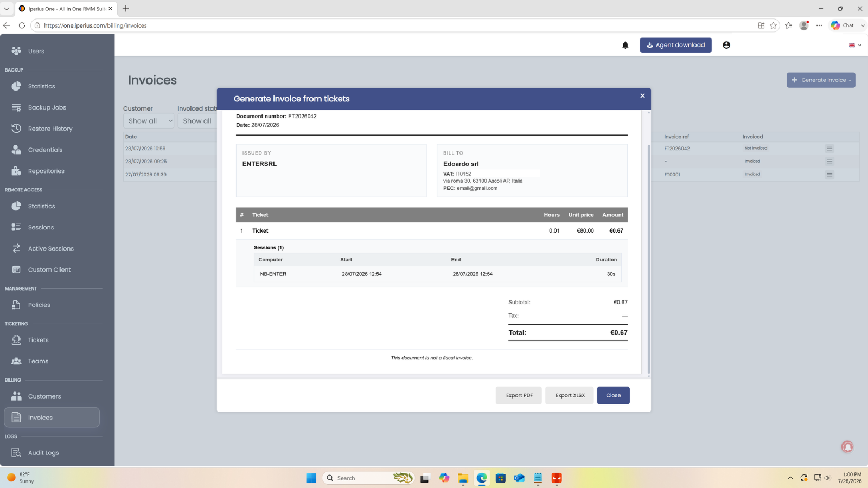Click the 'Edoardo srl' bill-to name
Viewport: 868px width, 488px height.
coord(461,164)
